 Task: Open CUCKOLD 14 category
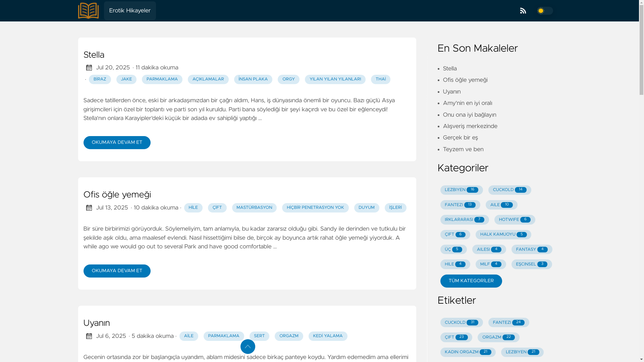509,190
